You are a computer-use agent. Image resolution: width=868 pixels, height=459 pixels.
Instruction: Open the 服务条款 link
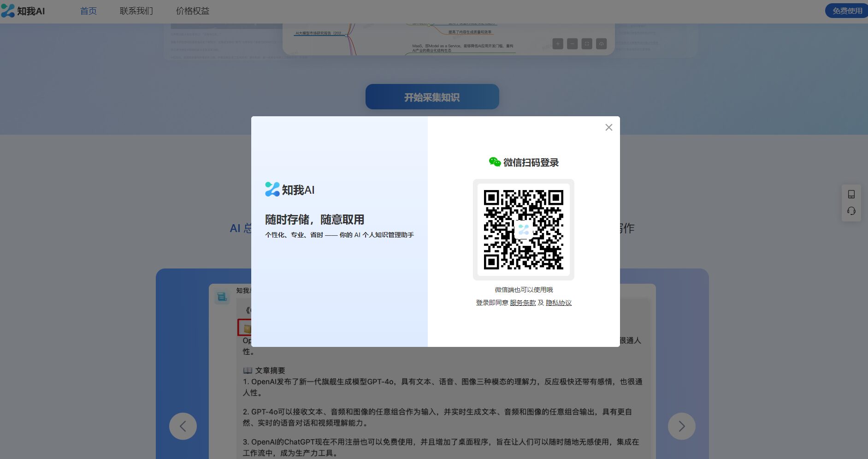tap(523, 303)
